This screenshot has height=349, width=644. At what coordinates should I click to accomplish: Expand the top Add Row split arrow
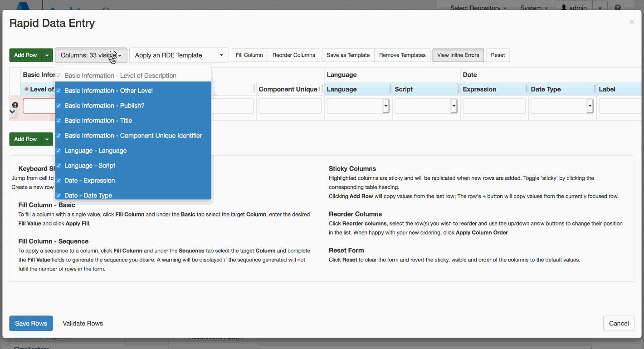pos(47,55)
